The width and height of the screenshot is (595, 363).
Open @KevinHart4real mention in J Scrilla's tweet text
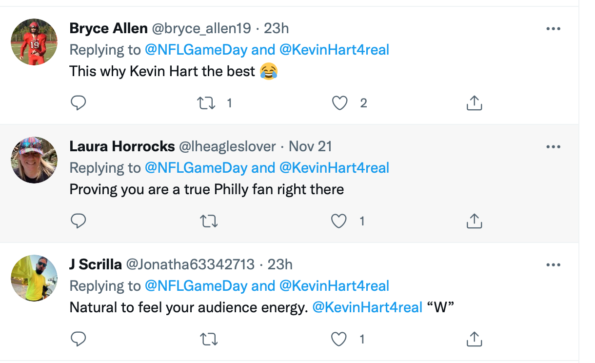click(367, 307)
